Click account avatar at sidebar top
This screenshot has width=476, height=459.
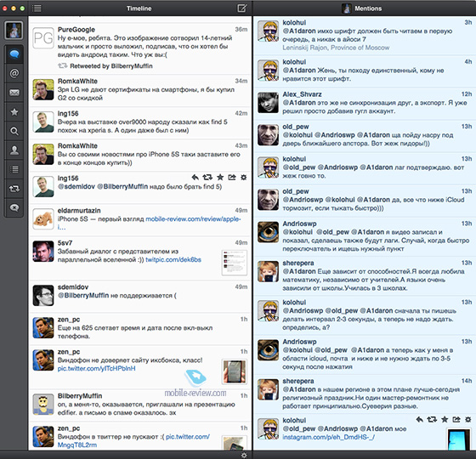click(x=14, y=30)
